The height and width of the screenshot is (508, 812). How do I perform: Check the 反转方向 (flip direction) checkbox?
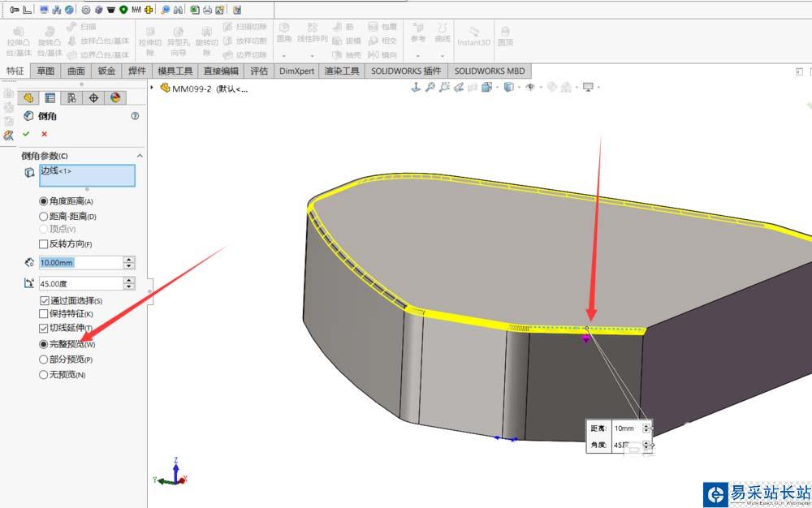44,243
